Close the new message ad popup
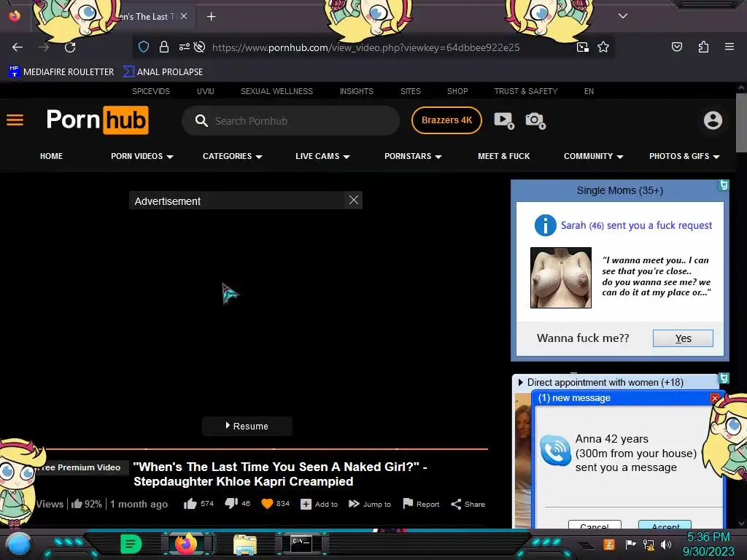This screenshot has width=747, height=560. (714, 398)
